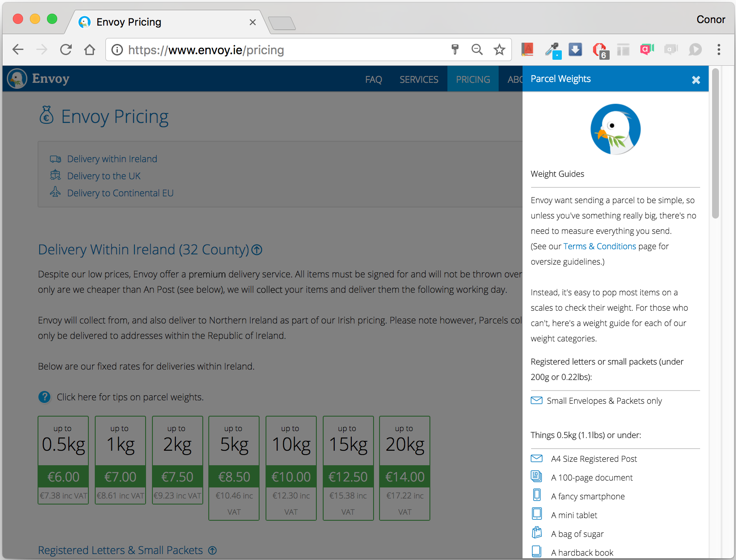
Task: Click the Registered Letters & Small Packets heading
Action: 120,550
